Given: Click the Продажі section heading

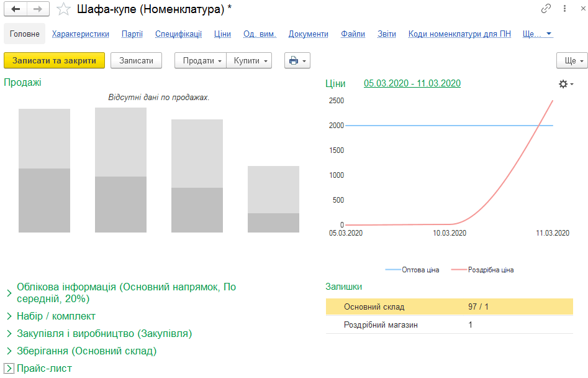Looking at the screenshot, I should [22, 82].
